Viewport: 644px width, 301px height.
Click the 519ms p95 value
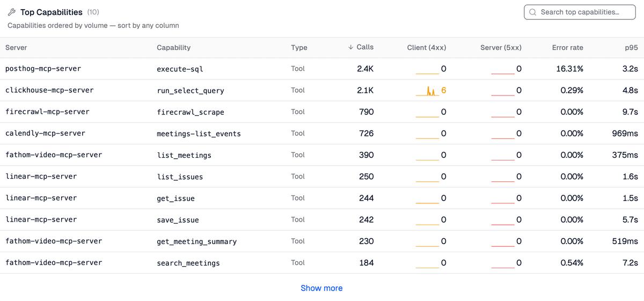tap(625, 241)
